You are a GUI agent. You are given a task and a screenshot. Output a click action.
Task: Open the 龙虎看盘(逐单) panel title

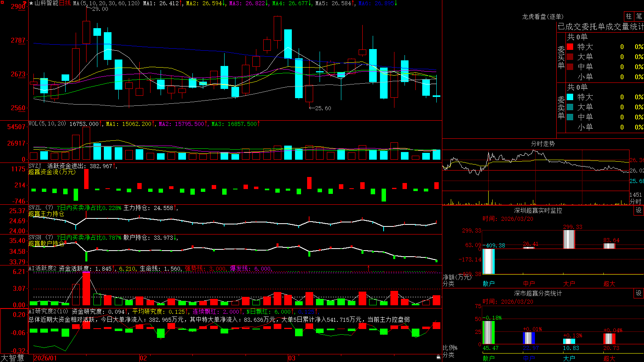pyautogui.click(x=543, y=16)
